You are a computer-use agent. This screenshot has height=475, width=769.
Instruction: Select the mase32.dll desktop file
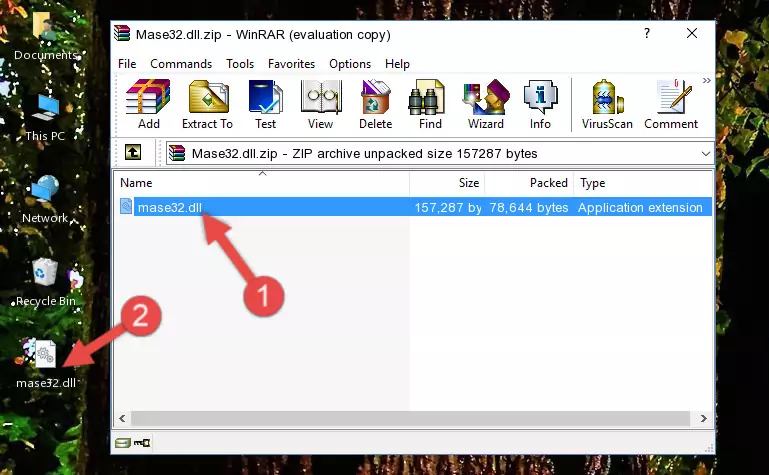[x=46, y=365]
